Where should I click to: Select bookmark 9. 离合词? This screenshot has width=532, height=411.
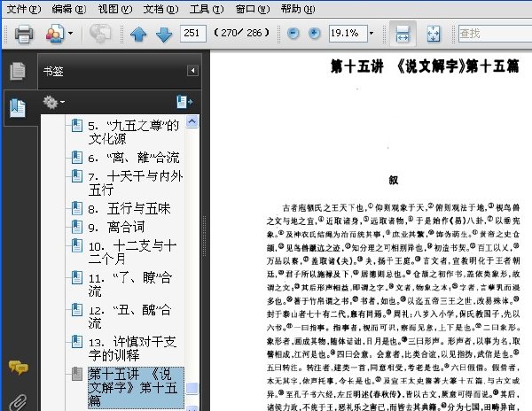click(x=116, y=227)
